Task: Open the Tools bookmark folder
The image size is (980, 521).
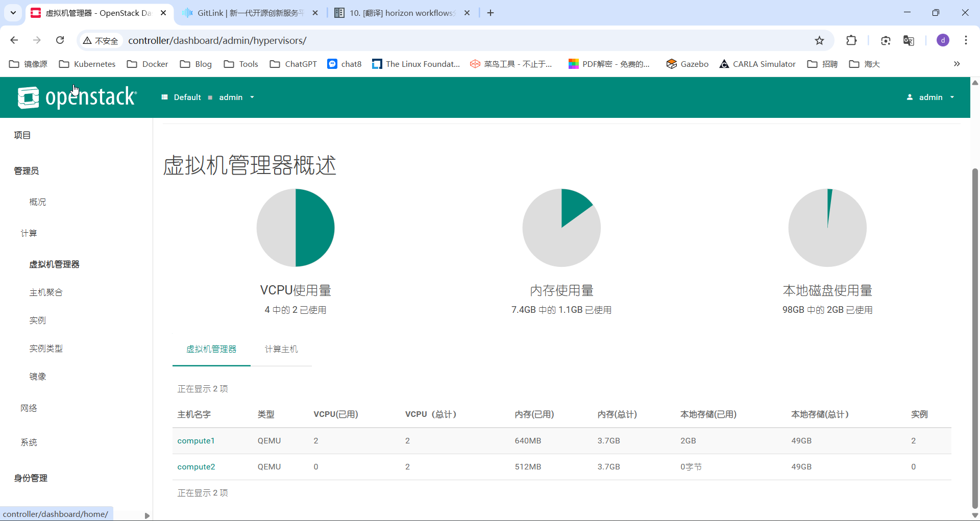Action: (241, 64)
